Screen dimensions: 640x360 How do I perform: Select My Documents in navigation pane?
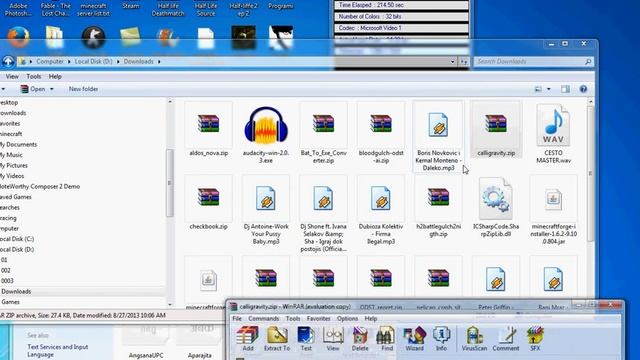pos(19,144)
